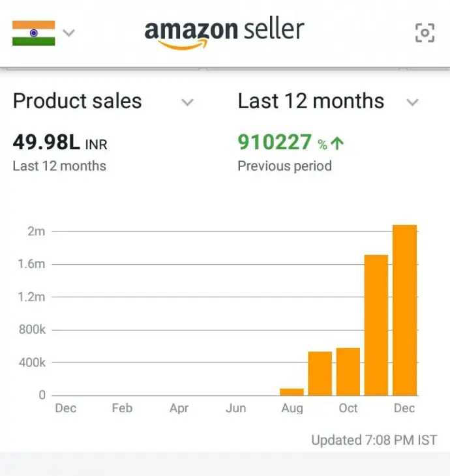The height and width of the screenshot is (476, 450).
Task: Tap the 2m gridline label
Action: point(37,231)
